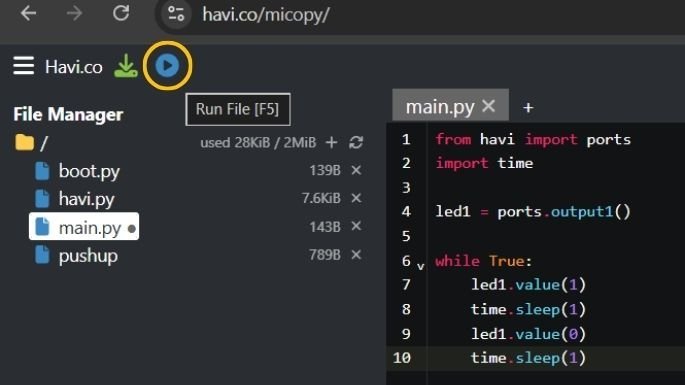
Task: Click the boot.py file icon
Action: pos(42,171)
